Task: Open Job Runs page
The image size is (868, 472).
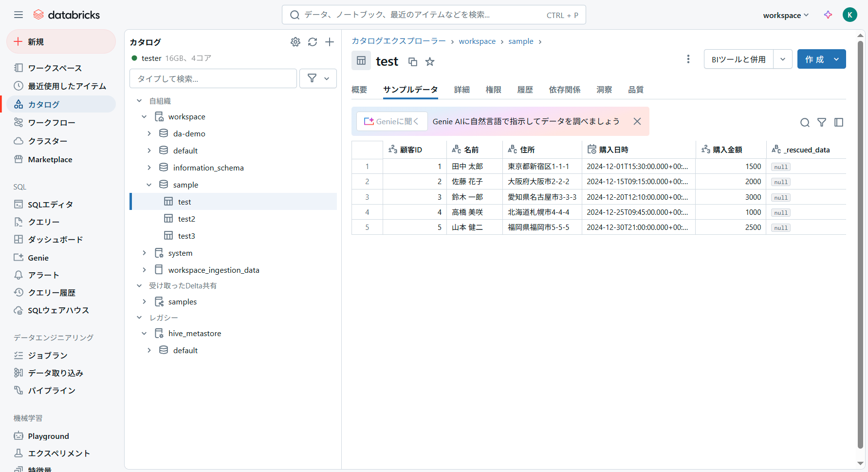Action: (x=61, y=355)
